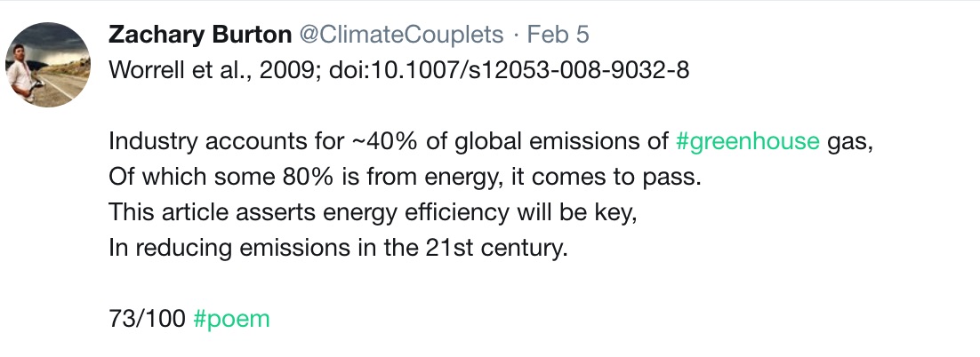Click the 73/100 counter text
Image resolution: width=980 pixels, height=357 pixels.
pyautogui.click(x=148, y=320)
